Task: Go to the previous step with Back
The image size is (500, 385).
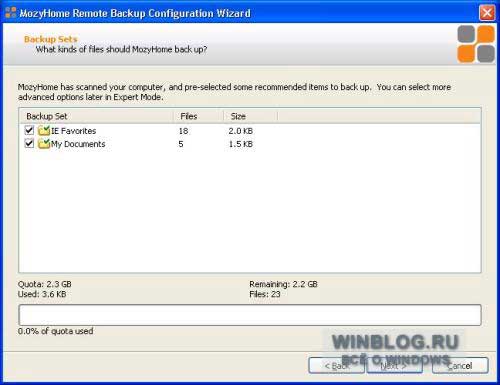Action: [337, 366]
